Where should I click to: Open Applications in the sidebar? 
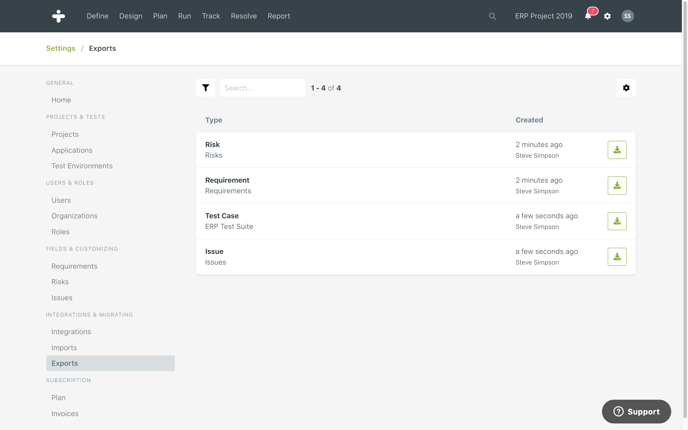tap(72, 150)
